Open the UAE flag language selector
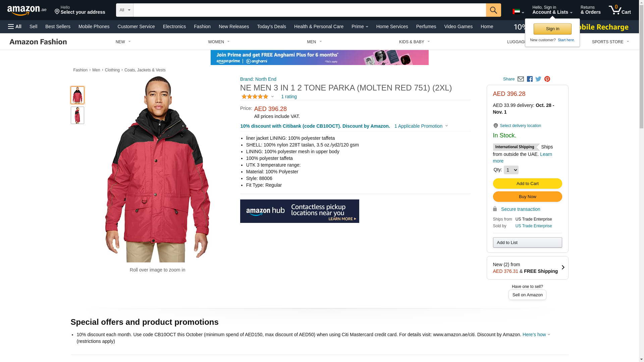Image resolution: width=644 pixels, height=362 pixels. 518,12
